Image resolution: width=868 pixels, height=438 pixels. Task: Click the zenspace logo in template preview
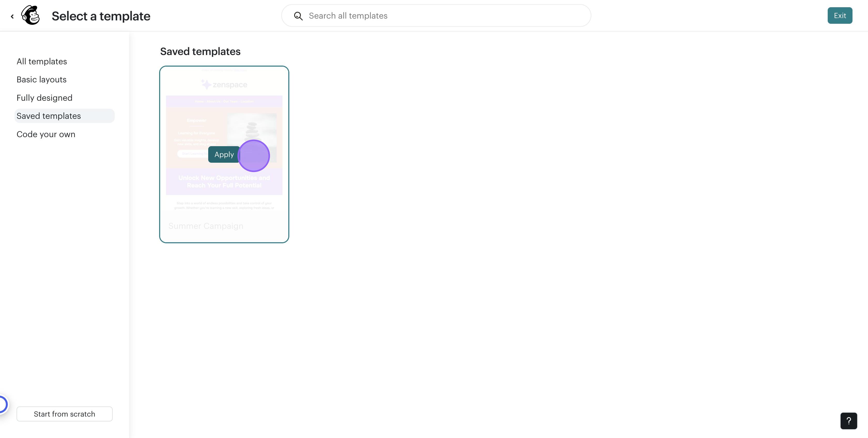tap(224, 84)
